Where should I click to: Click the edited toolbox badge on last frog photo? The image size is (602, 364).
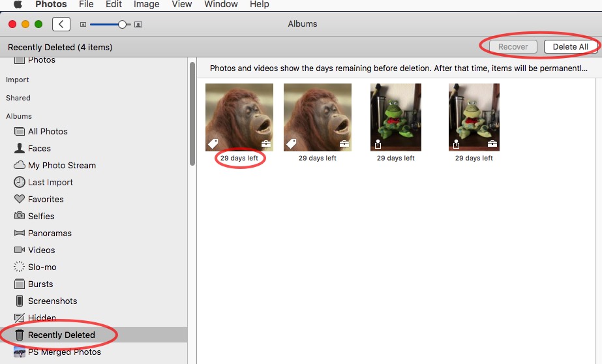coord(492,144)
